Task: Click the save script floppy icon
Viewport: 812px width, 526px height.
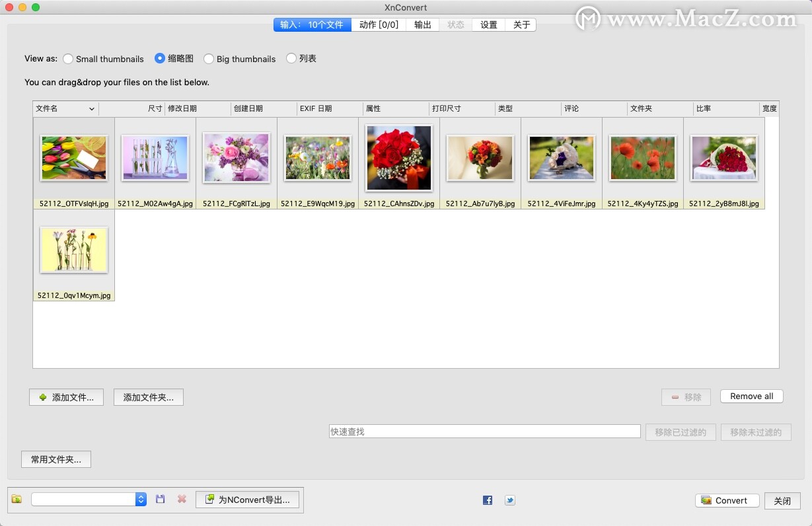Action: pyautogui.click(x=161, y=500)
